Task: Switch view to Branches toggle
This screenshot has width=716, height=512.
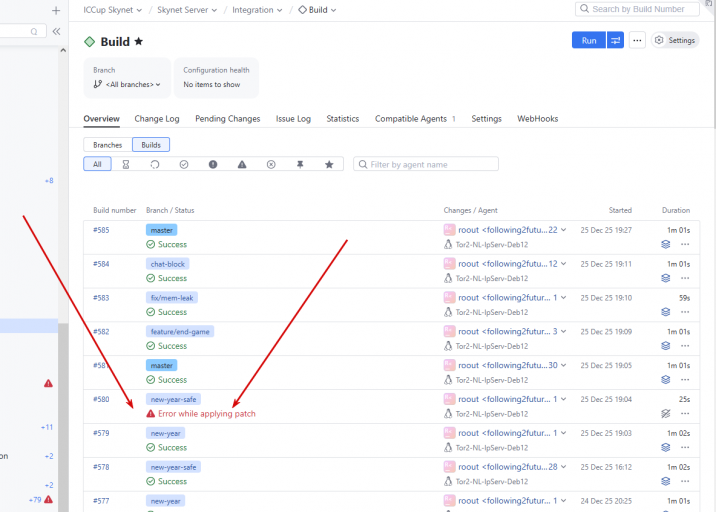Action: coord(108,145)
